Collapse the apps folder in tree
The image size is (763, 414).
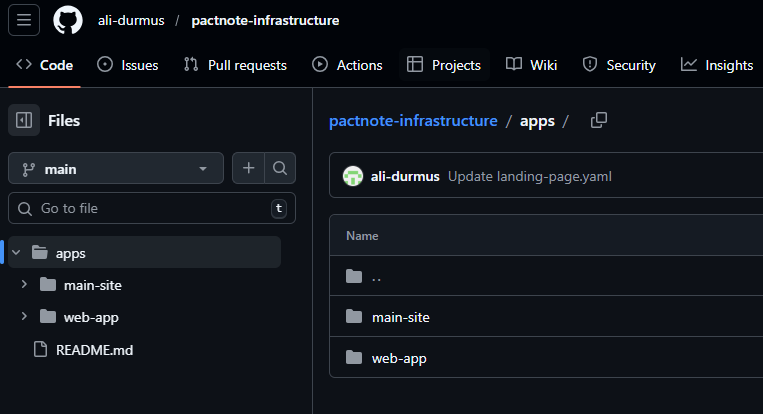(x=17, y=253)
